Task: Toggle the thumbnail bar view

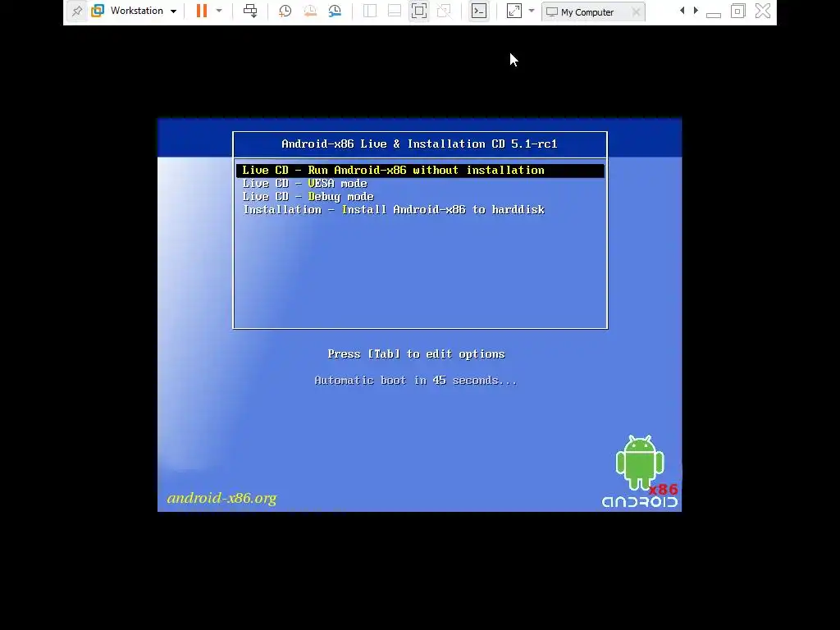Action: coord(395,11)
